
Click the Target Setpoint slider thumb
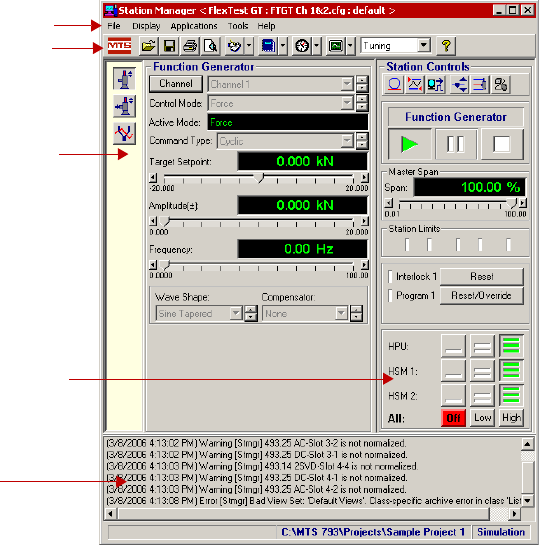pos(259,178)
